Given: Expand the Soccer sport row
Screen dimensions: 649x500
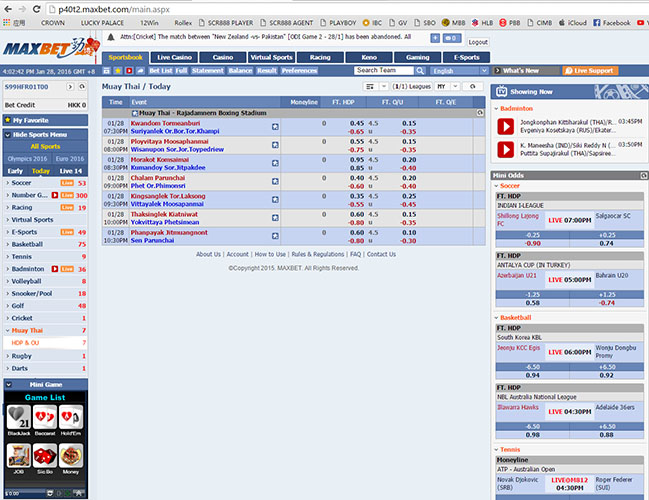Looking at the screenshot, I should pos(46,183).
